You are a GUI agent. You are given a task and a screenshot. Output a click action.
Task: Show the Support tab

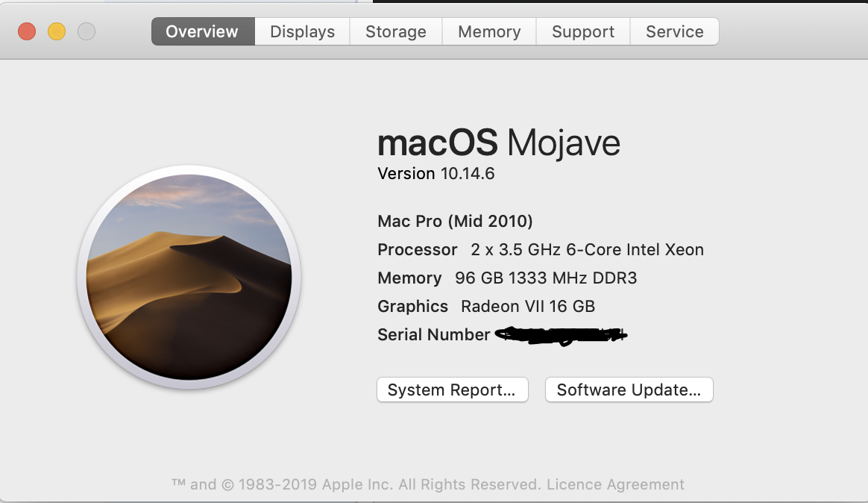(583, 31)
